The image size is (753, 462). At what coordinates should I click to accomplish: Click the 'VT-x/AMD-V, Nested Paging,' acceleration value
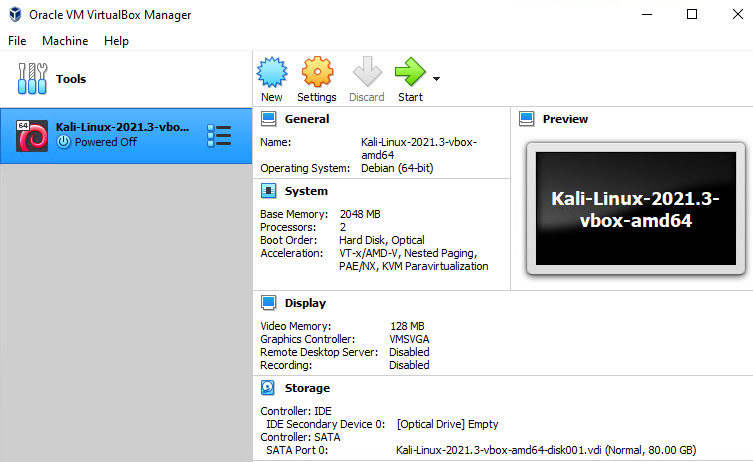[x=408, y=253]
